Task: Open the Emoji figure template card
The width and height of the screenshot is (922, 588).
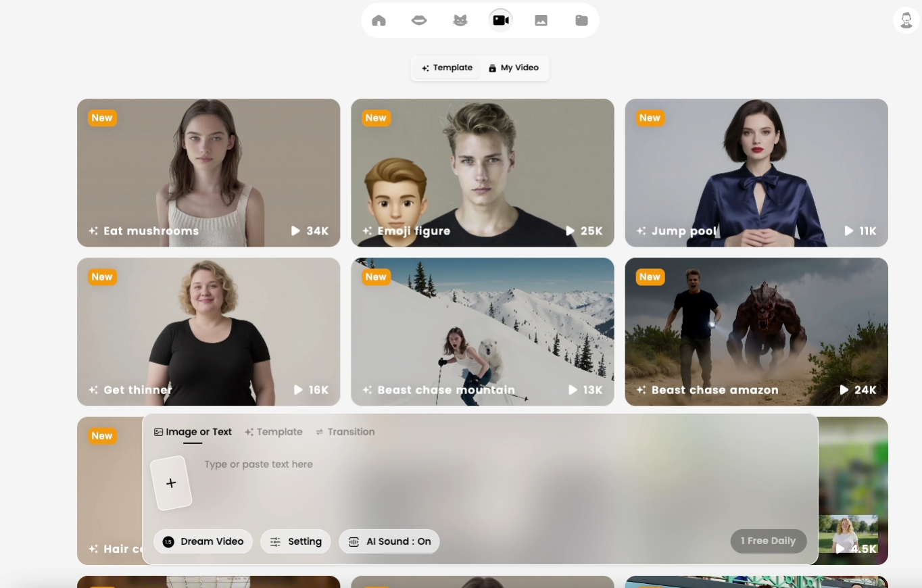Action: point(483,173)
